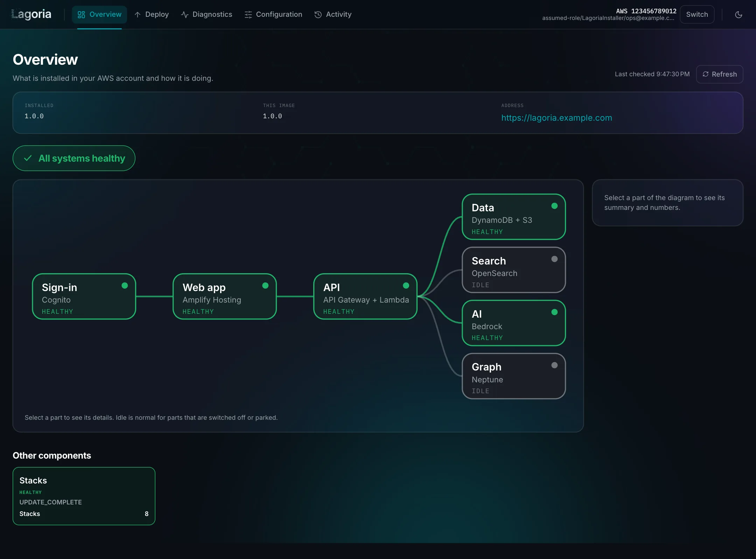Viewport: 756px width, 559px height.
Task: Select the Data DynamoDB + S3 node
Action: [x=514, y=217]
